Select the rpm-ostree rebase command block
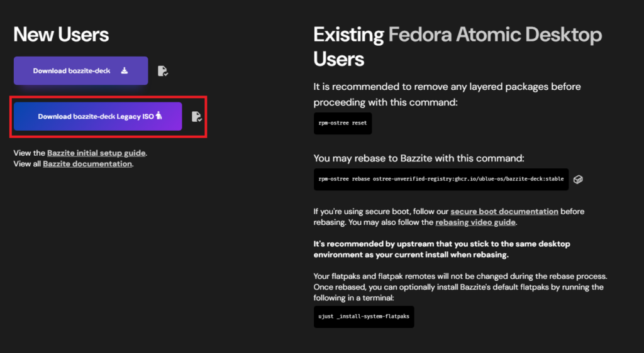This screenshot has width=644, height=353. (x=441, y=179)
